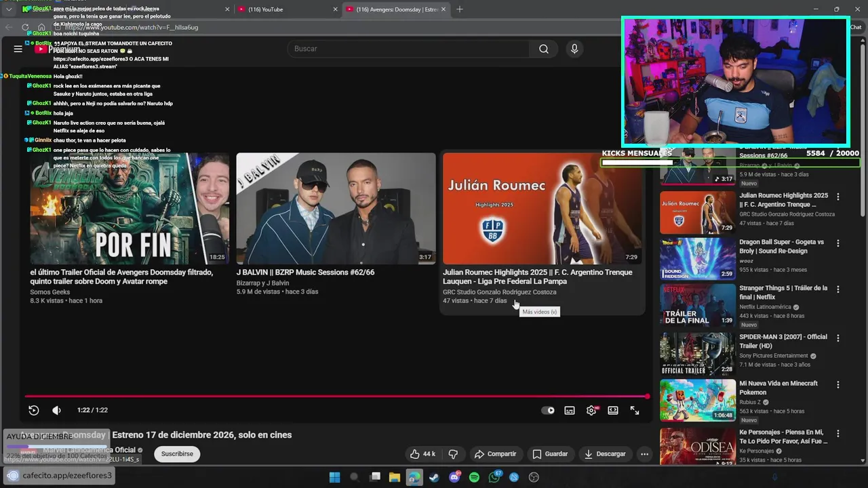Open title 'el último Trailer Oficial de Avengers Doomsday'

tap(121, 277)
